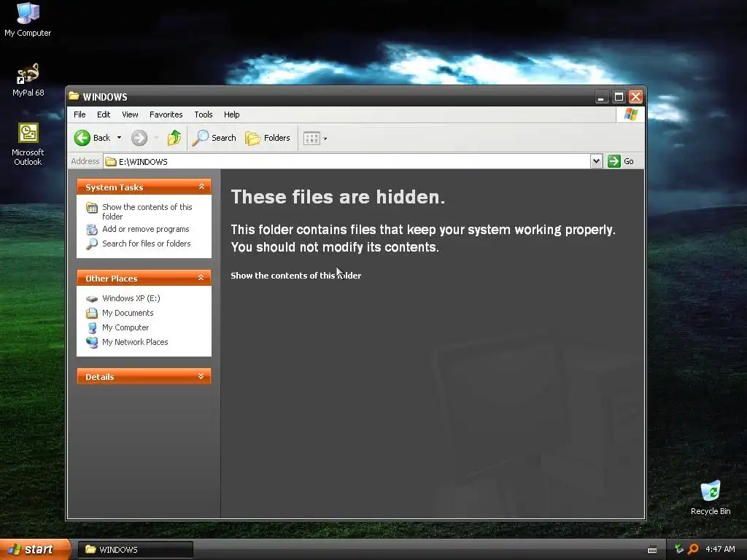Viewport: 747px width, 560px height.
Task: Open the Recycle Bin
Action: coord(711,497)
